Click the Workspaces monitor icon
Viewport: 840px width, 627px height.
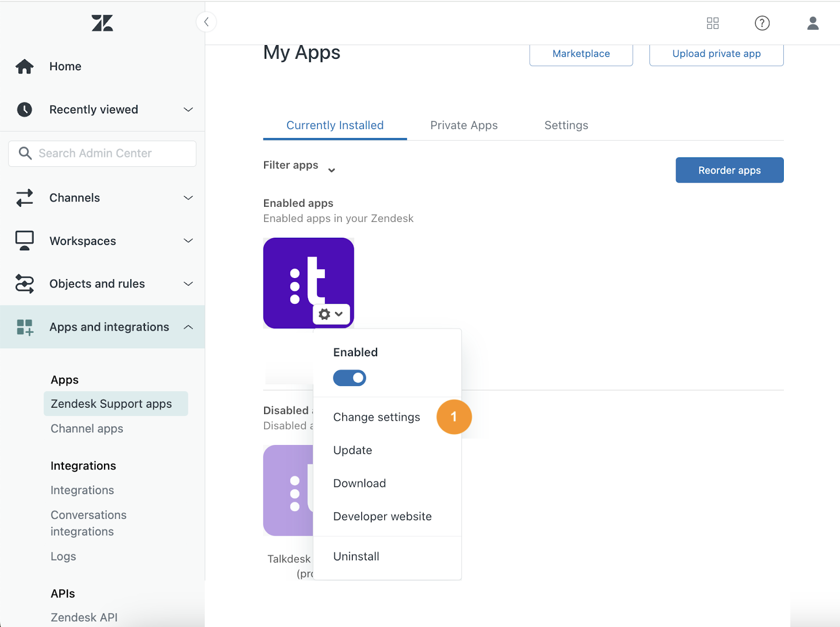pyautogui.click(x=25, y=241)
